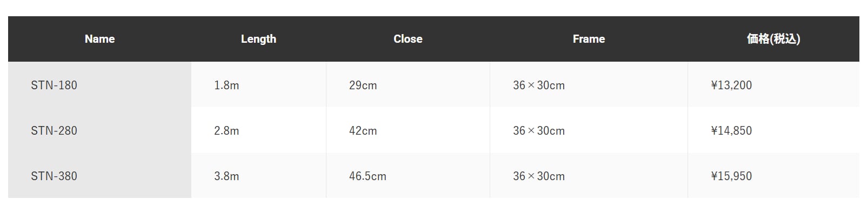Image resolution: width=868 pixels, height=218 pixels.
Task: Select the STN-180 model name cell
Action: pos(54,85)
